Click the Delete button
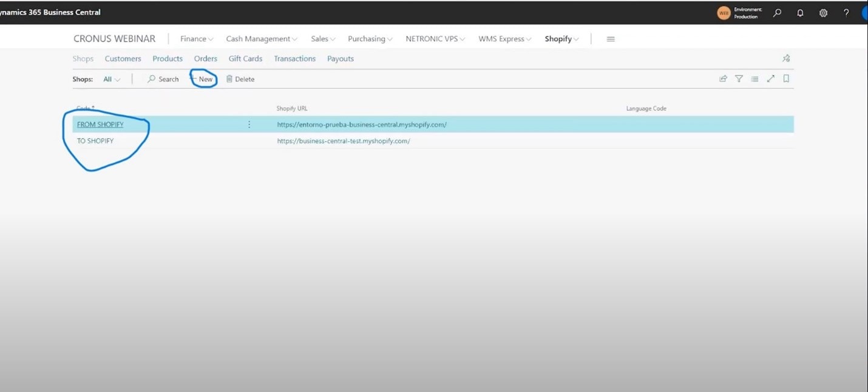 pyautogui.click(x=240, y=79)
